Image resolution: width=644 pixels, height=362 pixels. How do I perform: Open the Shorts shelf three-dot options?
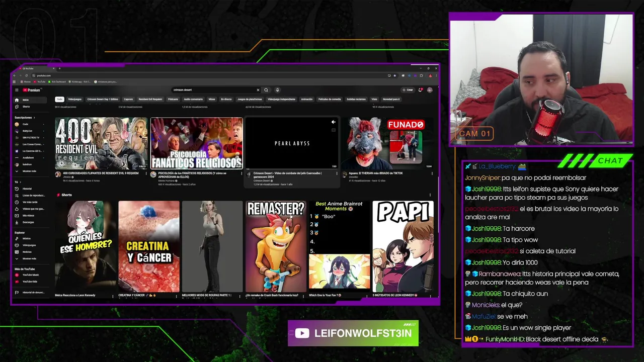(x=430, y=195)
